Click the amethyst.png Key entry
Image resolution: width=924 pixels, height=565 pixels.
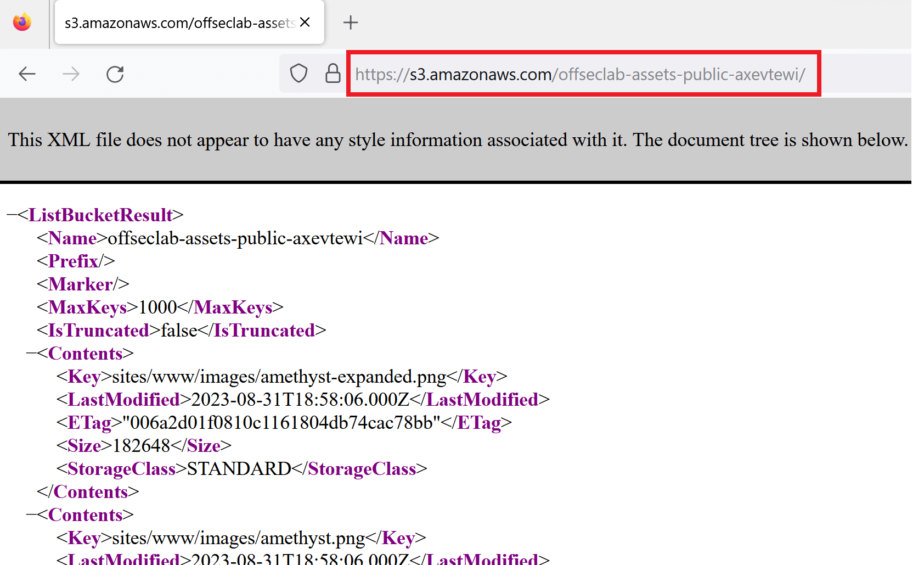point(239,538)
